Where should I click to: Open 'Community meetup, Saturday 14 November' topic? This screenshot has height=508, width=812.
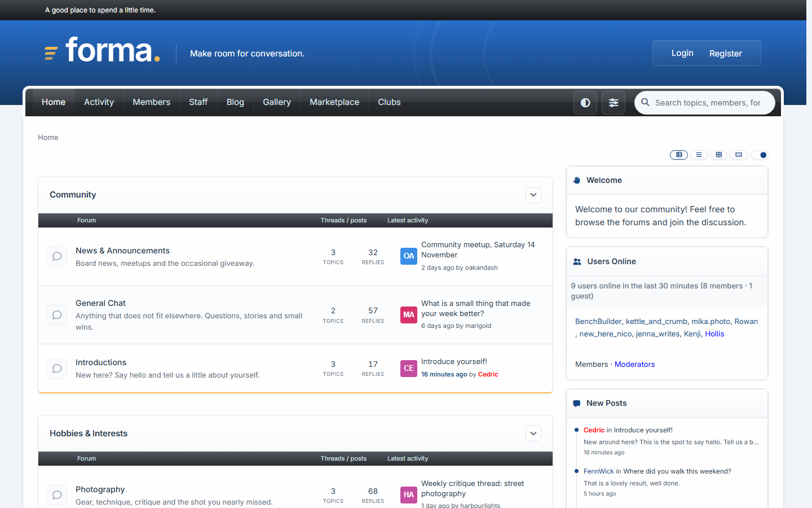click(478, 249)
